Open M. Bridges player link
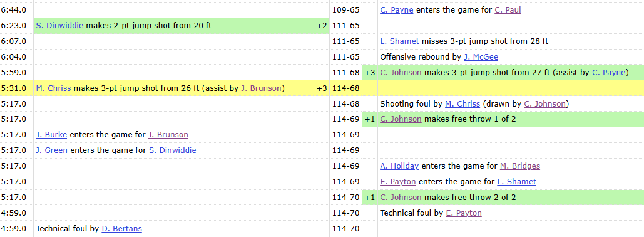This screenshot has height=237, width=644. tap(520, 166)
